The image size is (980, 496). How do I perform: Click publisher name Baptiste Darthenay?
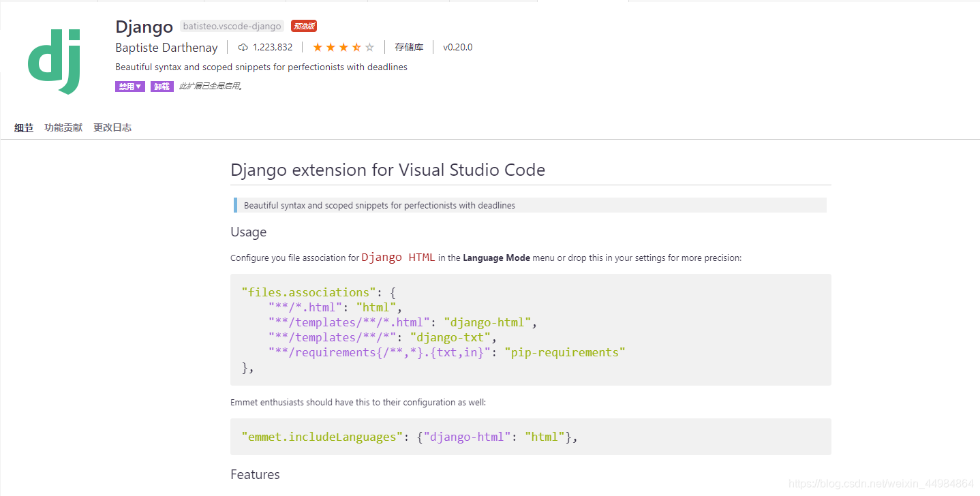click(166, 48)
